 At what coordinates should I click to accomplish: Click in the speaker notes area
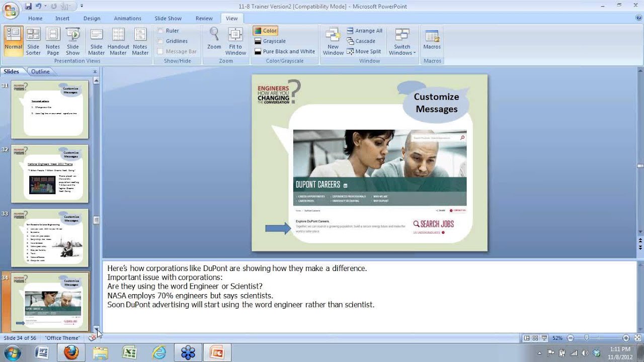click(x=369, y=297)
